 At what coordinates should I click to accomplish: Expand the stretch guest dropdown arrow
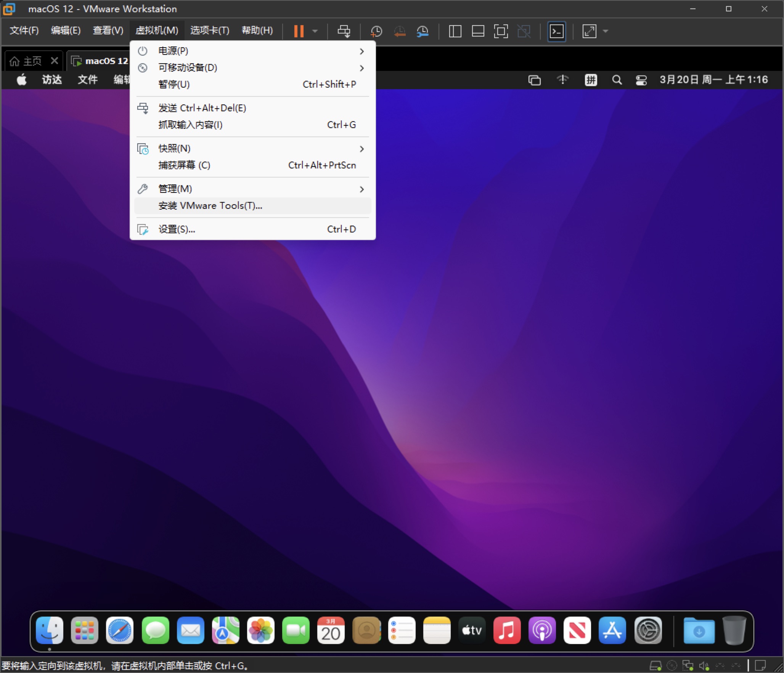(x=606, y=31)
